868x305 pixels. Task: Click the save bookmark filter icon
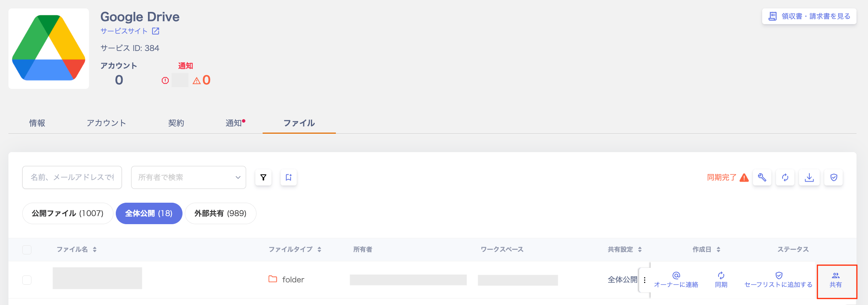[x=289, y=177]
